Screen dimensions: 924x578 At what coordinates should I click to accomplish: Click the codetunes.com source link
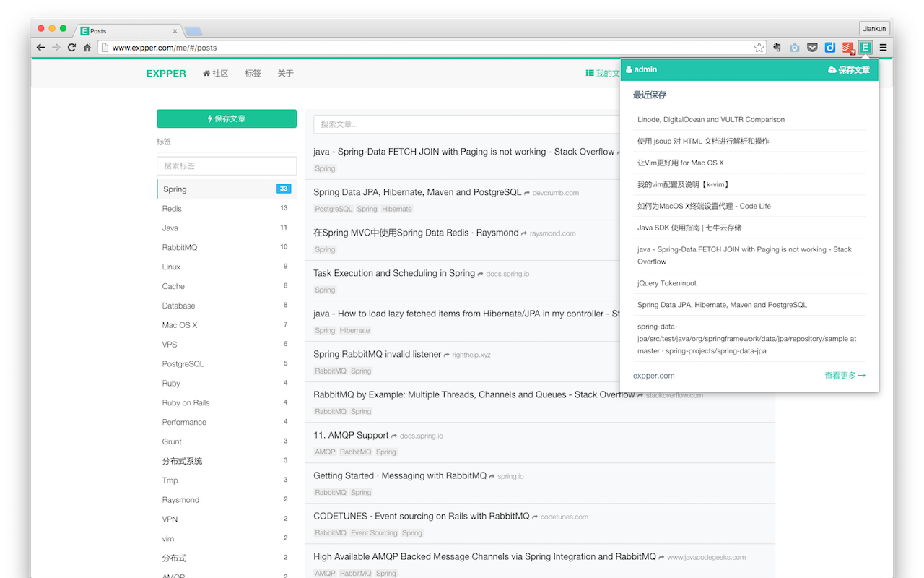[564, 517]
